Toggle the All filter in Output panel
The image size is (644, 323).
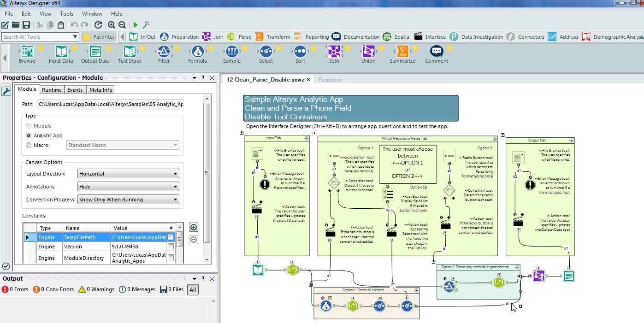point(193,289)
